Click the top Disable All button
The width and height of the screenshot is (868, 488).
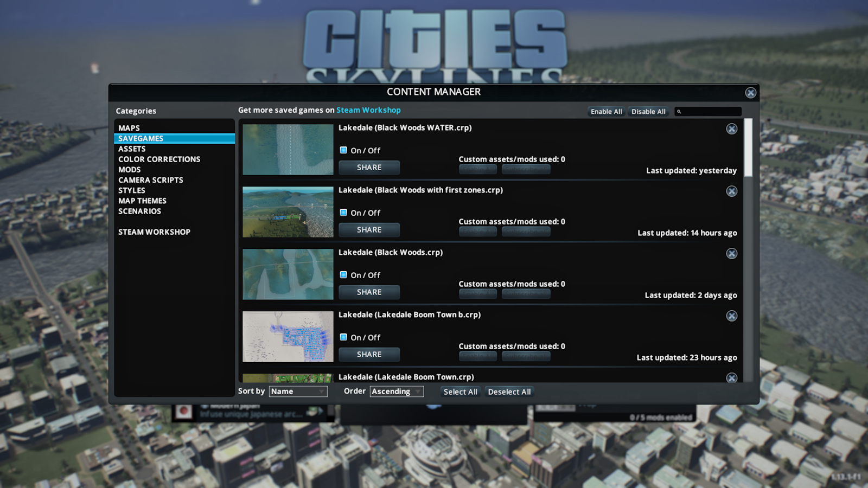point(648,112)
